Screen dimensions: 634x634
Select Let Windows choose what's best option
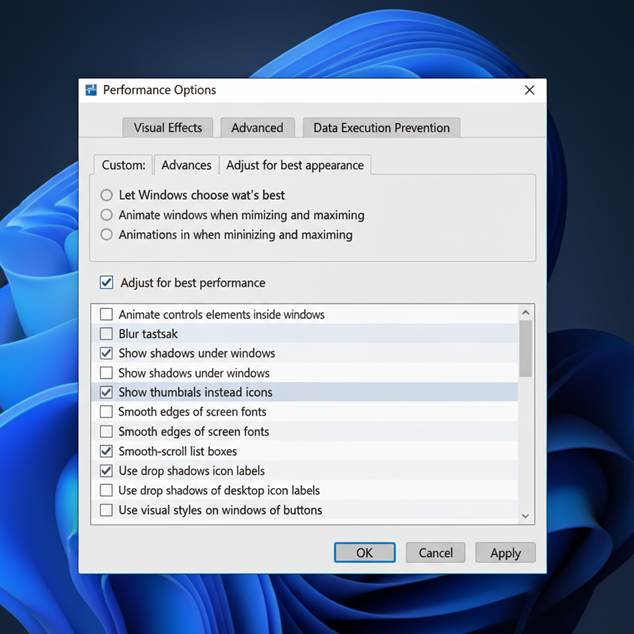(x=107, y=195)
